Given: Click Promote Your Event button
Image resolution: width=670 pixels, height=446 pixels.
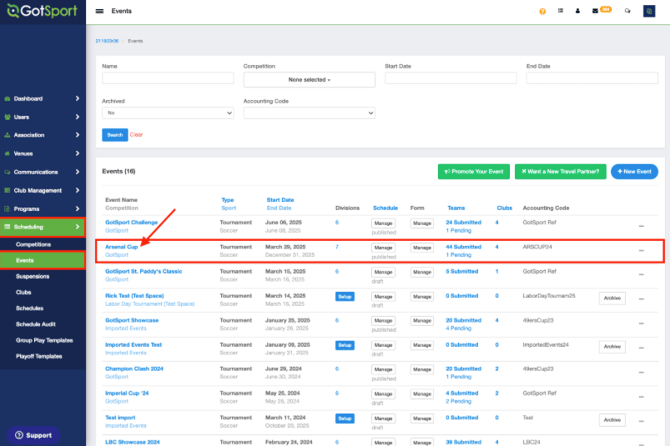Looking at the screenshot, I should 474,172.
